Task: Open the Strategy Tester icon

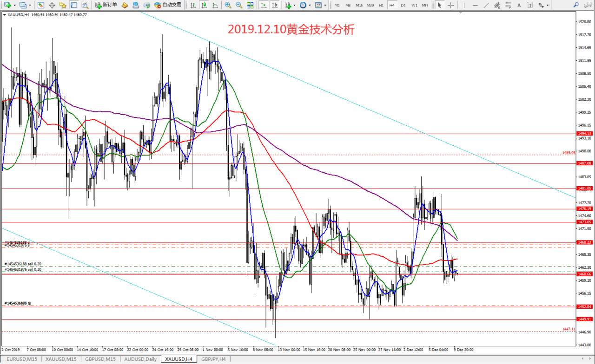Action: pos(85,5)
